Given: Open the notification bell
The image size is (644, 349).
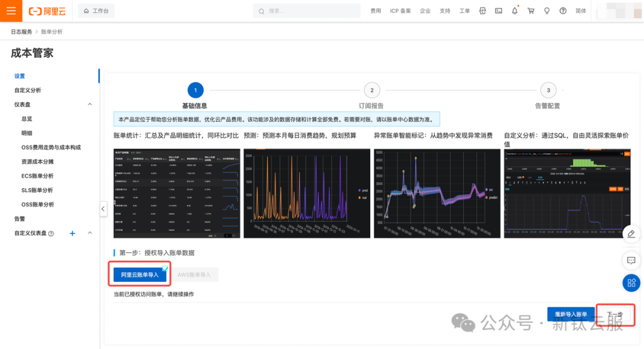Looking at the screenshot, I should click(x=515, y=11).
